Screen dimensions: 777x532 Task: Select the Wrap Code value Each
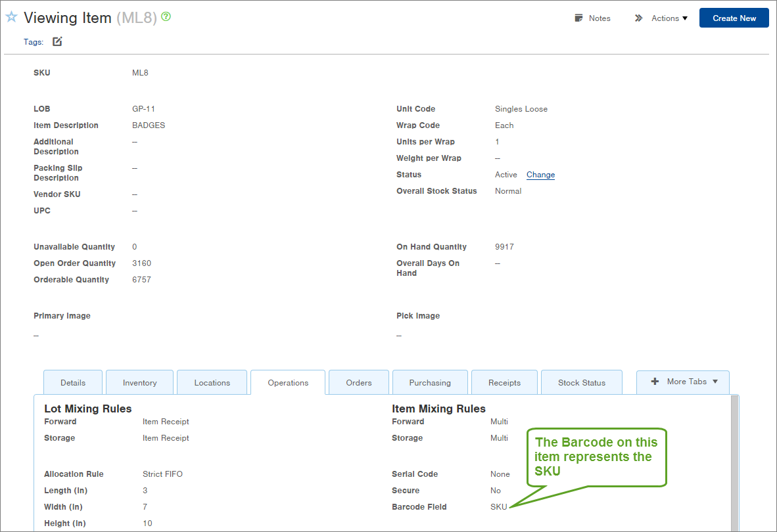point(504,125)
